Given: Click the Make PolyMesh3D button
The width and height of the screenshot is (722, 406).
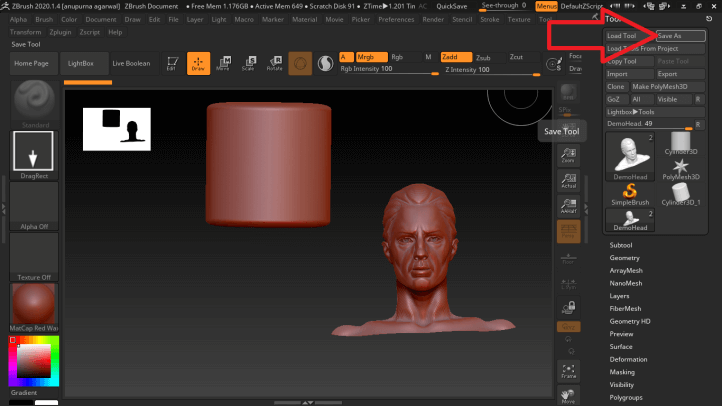Looking at the screenshot, I should (x=666, y=87).
